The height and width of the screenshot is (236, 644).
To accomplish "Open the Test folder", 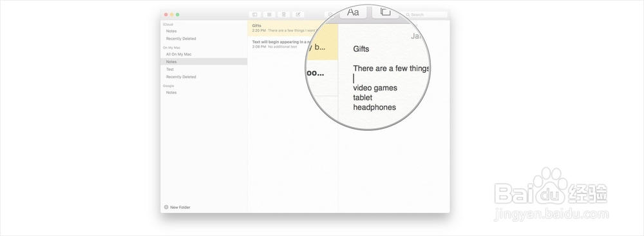I will coord(169,70).
